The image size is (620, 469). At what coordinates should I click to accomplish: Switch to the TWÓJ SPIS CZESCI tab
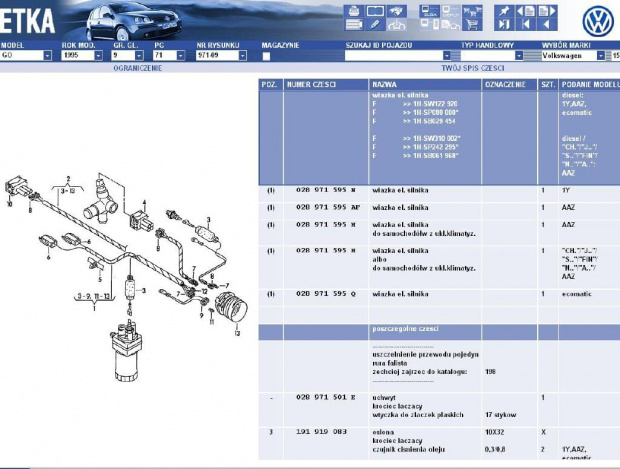pyautogui.click(x=473, y=68)
